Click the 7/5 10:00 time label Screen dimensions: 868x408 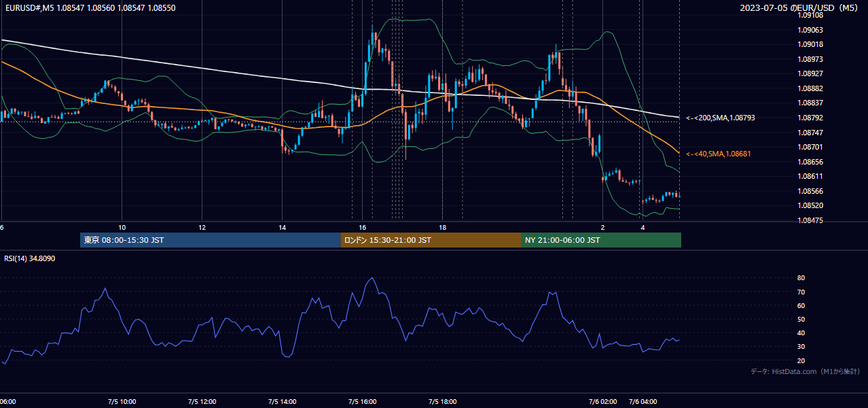point(122,402)
